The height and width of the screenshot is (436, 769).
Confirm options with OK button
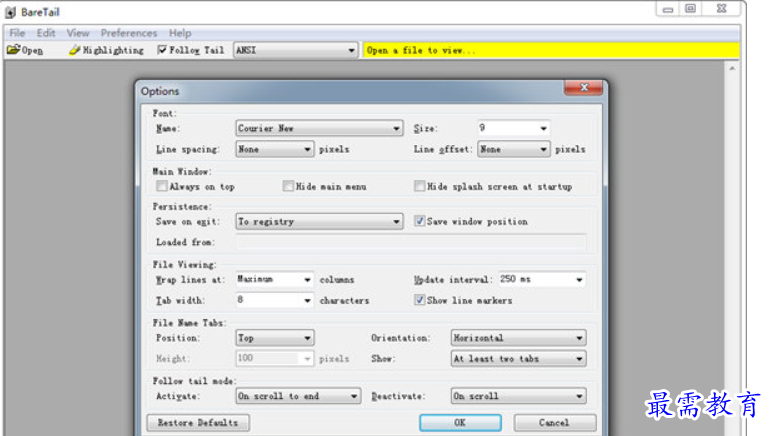tap(460, 422)
